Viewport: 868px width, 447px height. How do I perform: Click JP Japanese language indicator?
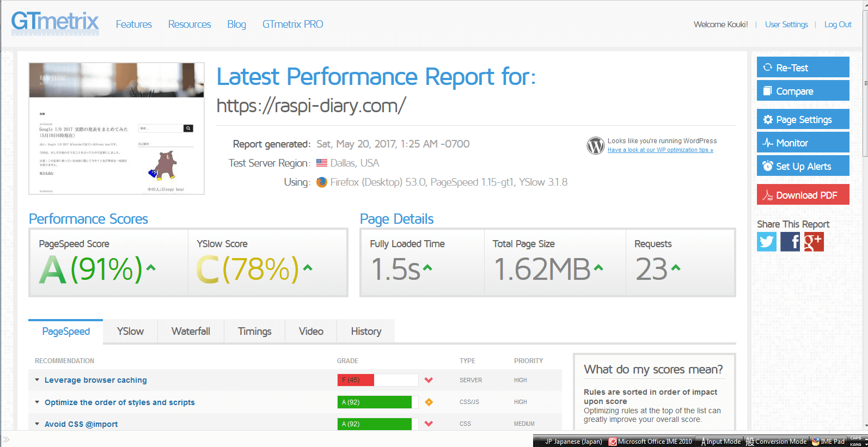[573, 442]
